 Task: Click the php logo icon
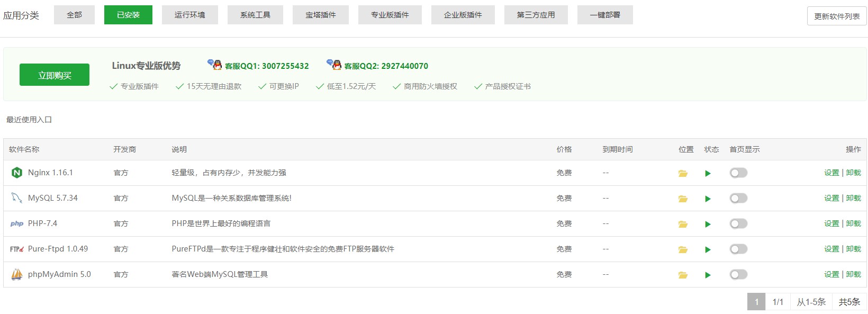[x=17, y=223]
